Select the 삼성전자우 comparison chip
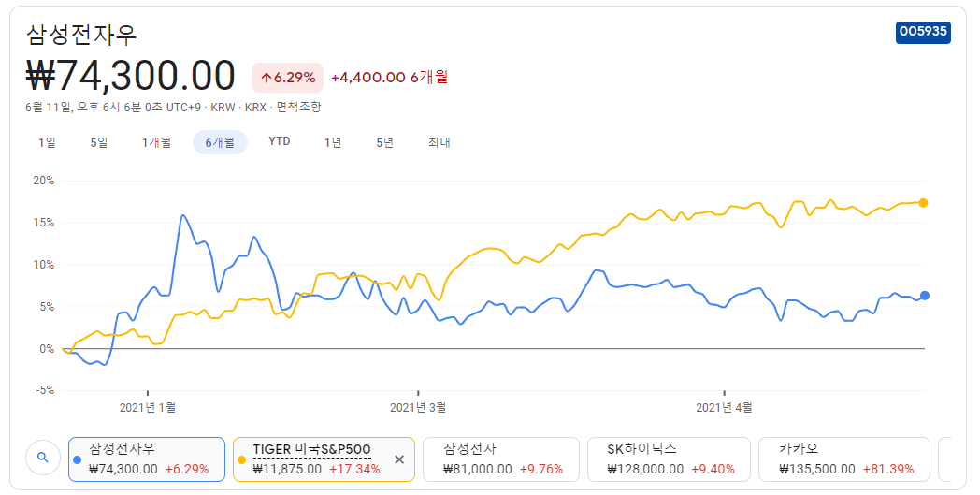Viewport: 980px width, 495px height. [146, 459]
